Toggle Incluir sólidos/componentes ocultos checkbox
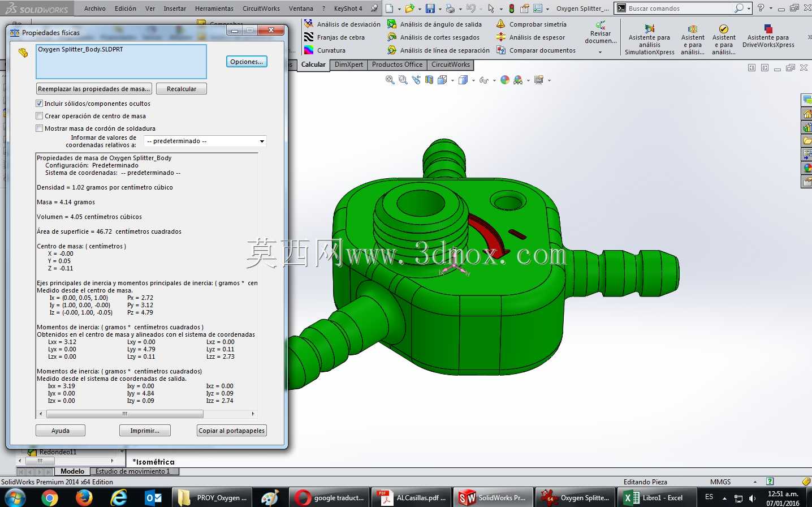This screenshot has width=812, height=507. click(39, 104)
